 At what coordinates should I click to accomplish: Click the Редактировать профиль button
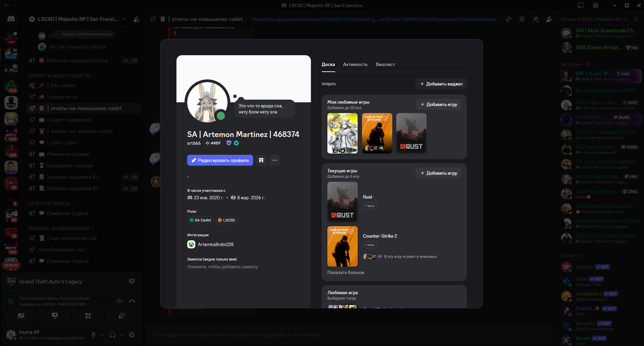[x=220, y=160]
